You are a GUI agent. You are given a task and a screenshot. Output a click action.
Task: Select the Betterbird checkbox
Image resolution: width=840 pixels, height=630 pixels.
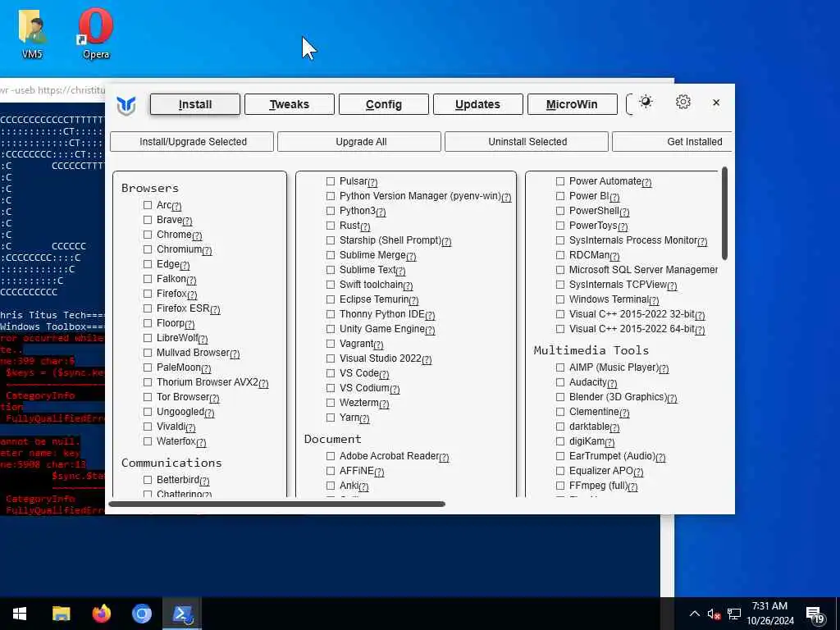(x=148, y=480)
